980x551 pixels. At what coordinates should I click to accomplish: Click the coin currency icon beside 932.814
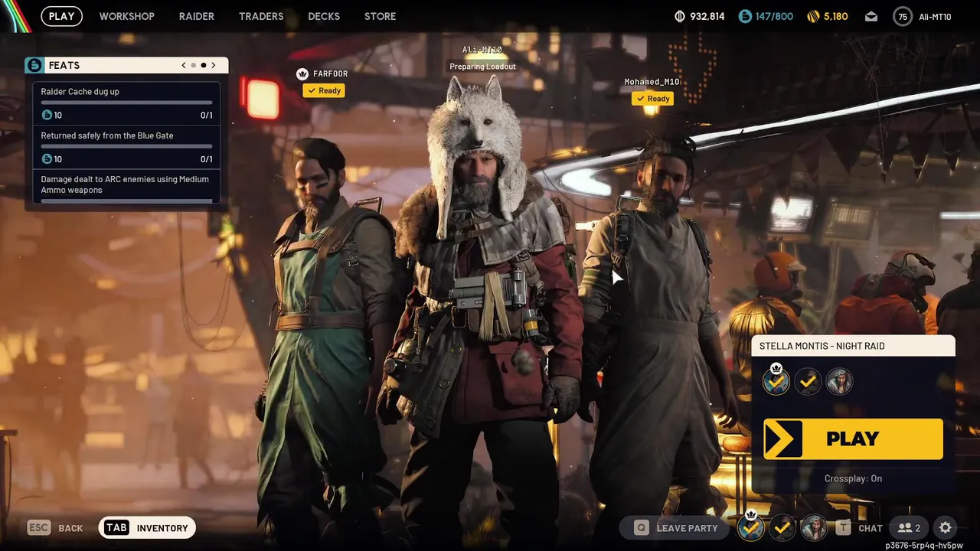679,16
